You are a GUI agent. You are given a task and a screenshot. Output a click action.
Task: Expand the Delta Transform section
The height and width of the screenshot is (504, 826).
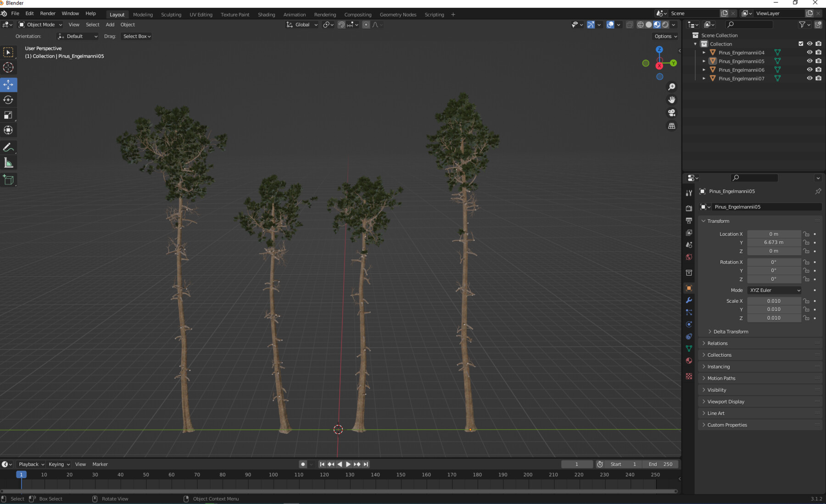pos(730,331)
